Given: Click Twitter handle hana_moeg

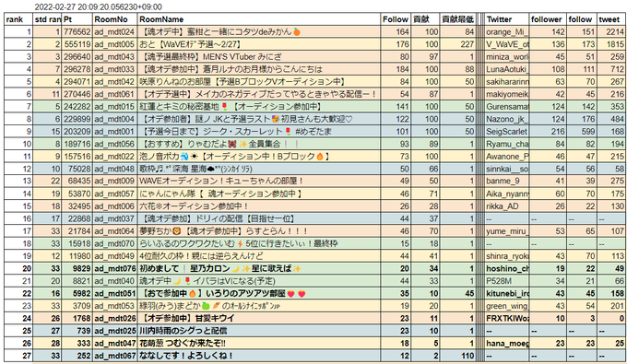Looking at the screenshot, I should 506,343.
